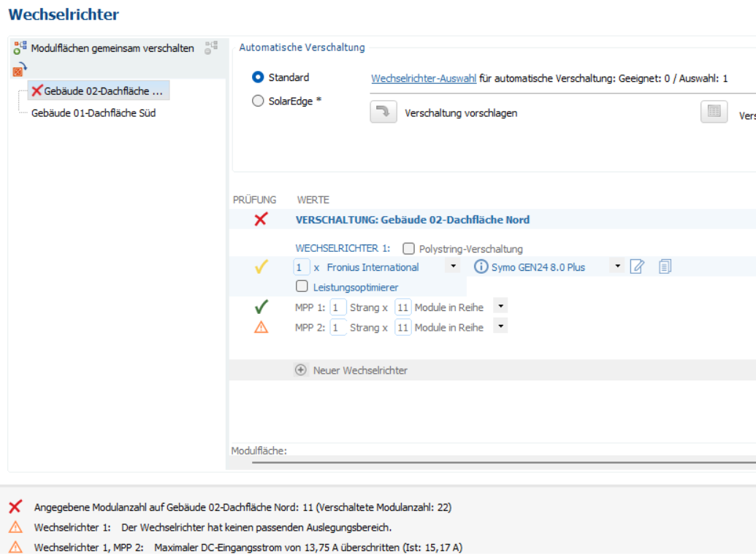Click the Verschaltung vorschlagen arrow button
This screenshot has width=756, height=557.
click(x=383, y=112)
